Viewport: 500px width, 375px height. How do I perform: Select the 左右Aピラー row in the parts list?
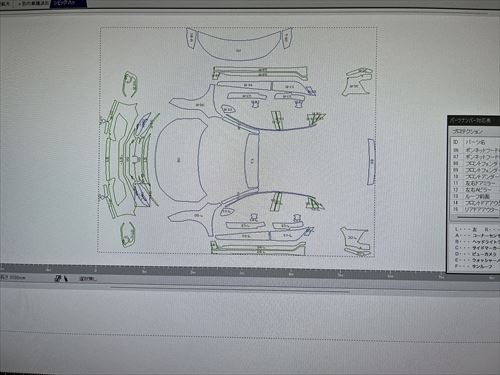(475, 189)
